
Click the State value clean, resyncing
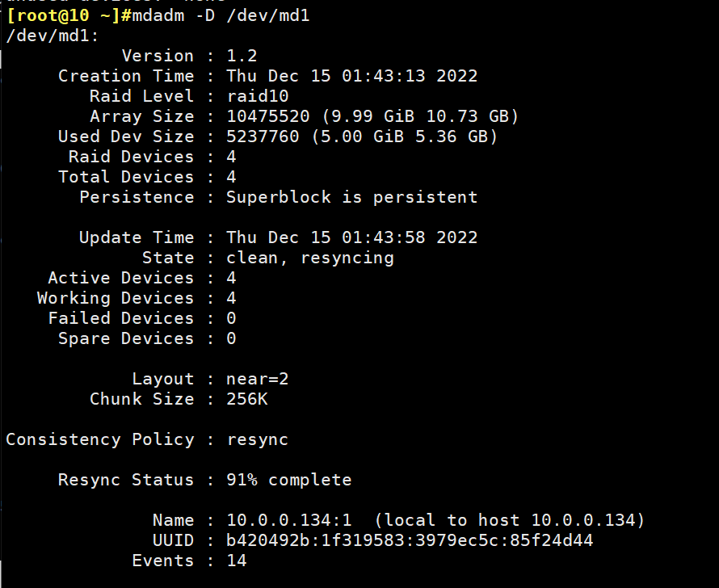point(309,258)
